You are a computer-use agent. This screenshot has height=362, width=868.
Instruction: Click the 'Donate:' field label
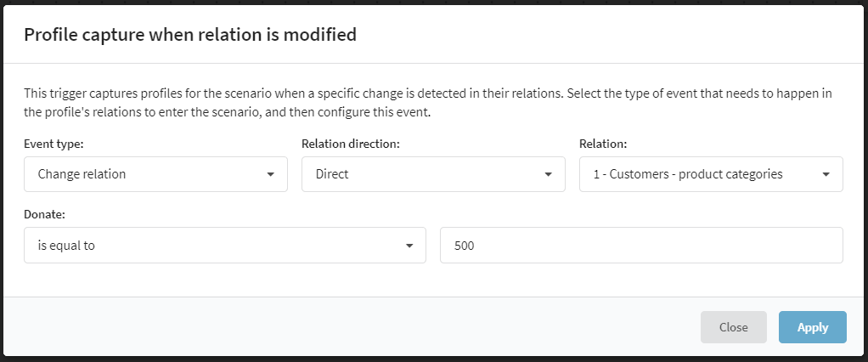click(x=45, y=214)
